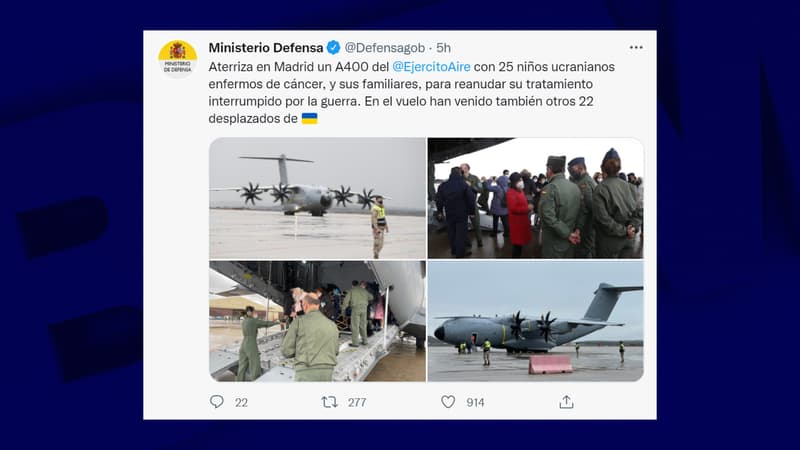The height and width of the screenshot is (450, 800).
Task: Open the 5h timestamp link
Action: (443, 47)
